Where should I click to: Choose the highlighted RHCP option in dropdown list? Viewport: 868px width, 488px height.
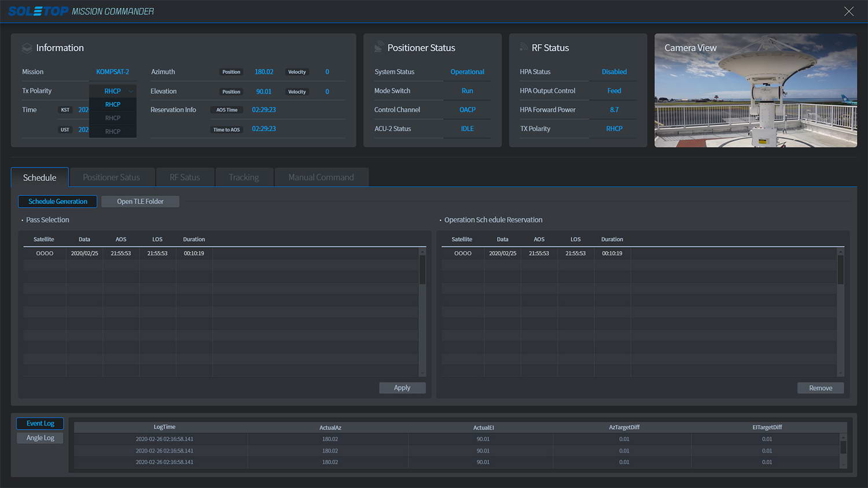coord(113,105)
